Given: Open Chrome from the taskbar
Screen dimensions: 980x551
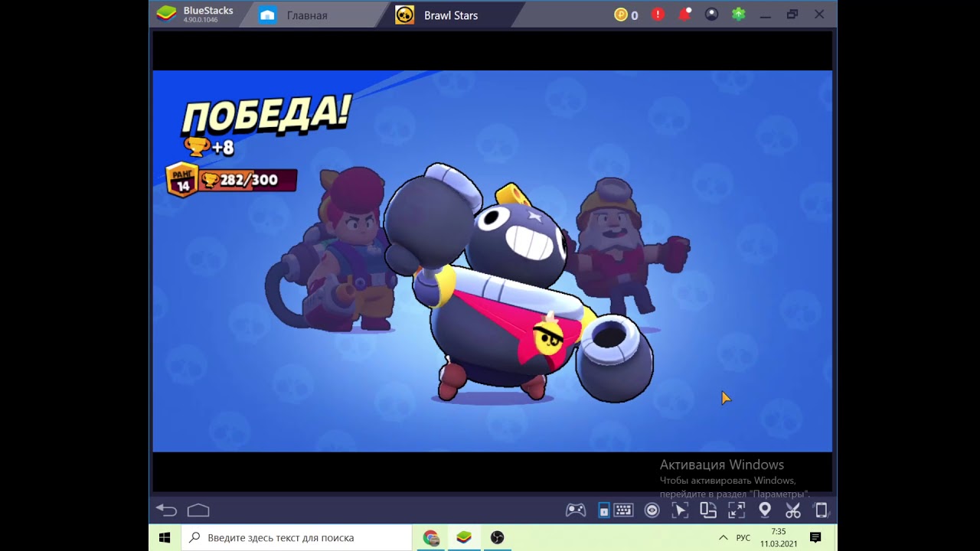Looking at the screenshot, I should 431,537.
